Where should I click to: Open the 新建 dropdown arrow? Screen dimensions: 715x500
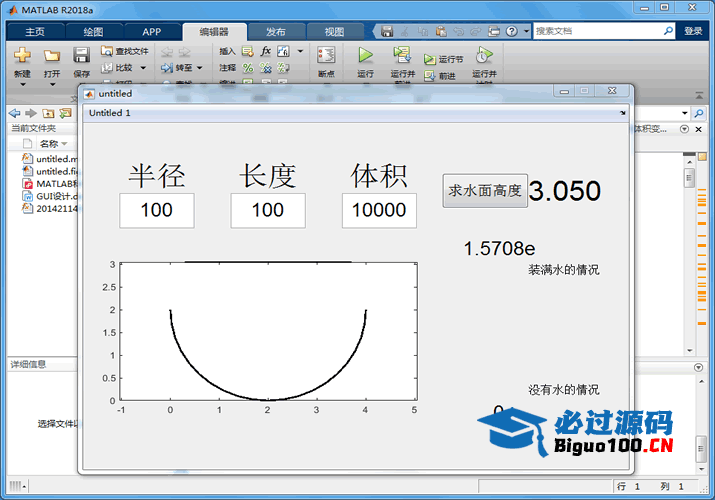(22, 85)
